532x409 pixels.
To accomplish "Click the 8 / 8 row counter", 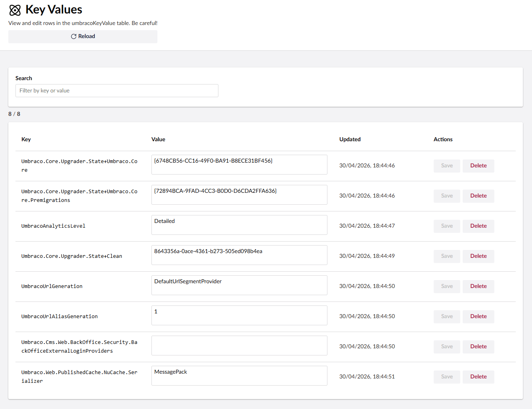I will pyautogui.click(x=14, y=114).
